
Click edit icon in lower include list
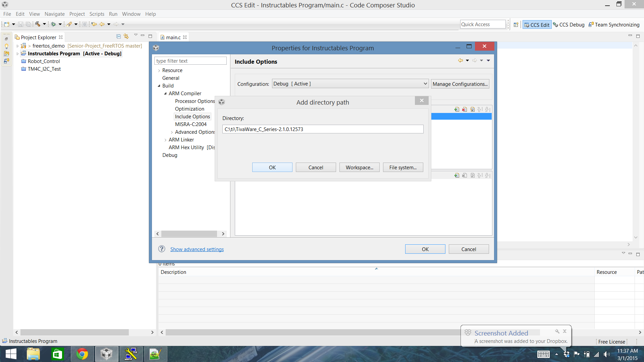[x=472, y=175]
